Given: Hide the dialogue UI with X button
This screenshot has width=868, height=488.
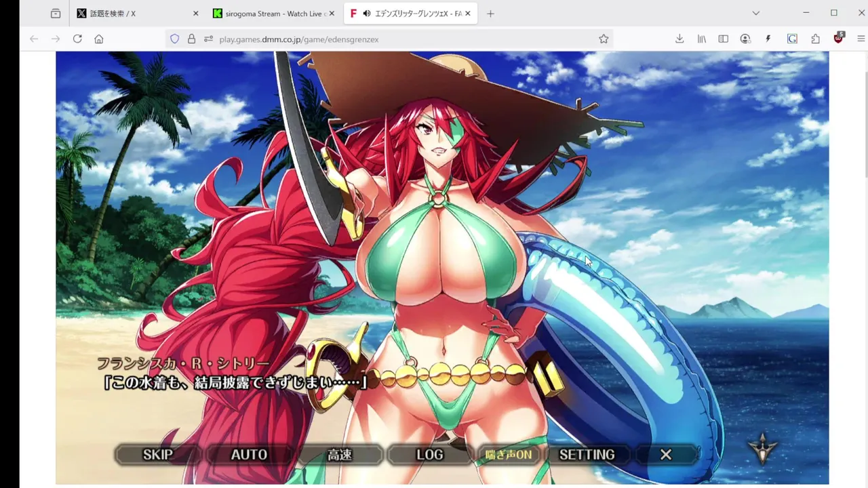Looking at the screenshot, I should 666,455.
